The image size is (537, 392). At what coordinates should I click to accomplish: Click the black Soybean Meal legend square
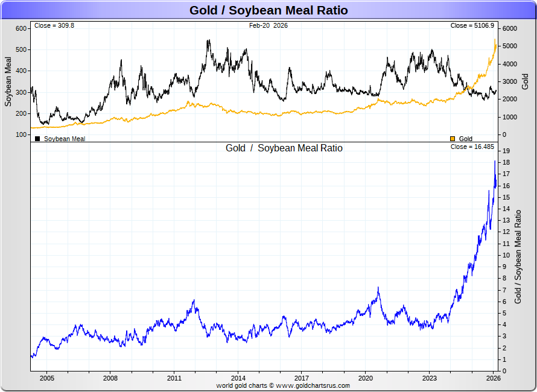[37, 139]
